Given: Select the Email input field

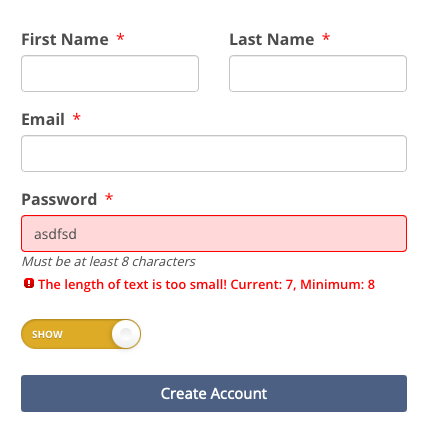Looking at the screenshot, I should tap(214, 153).
